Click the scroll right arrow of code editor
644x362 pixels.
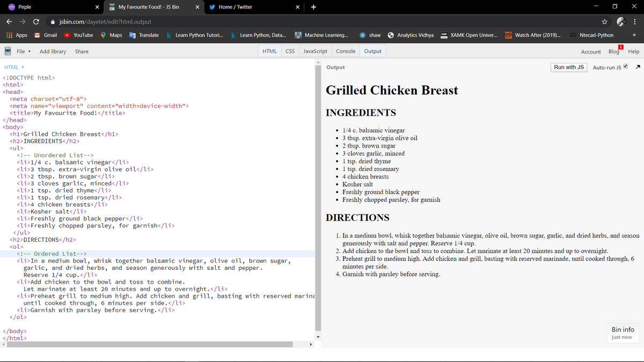coord(311,344)
